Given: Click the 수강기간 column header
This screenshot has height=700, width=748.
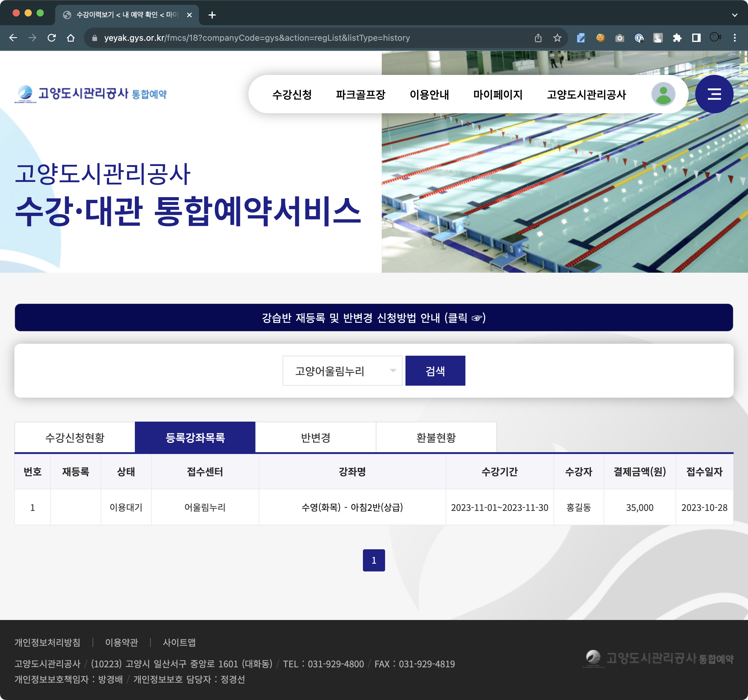Looking at the screenshot, I should tap(500, 471).
